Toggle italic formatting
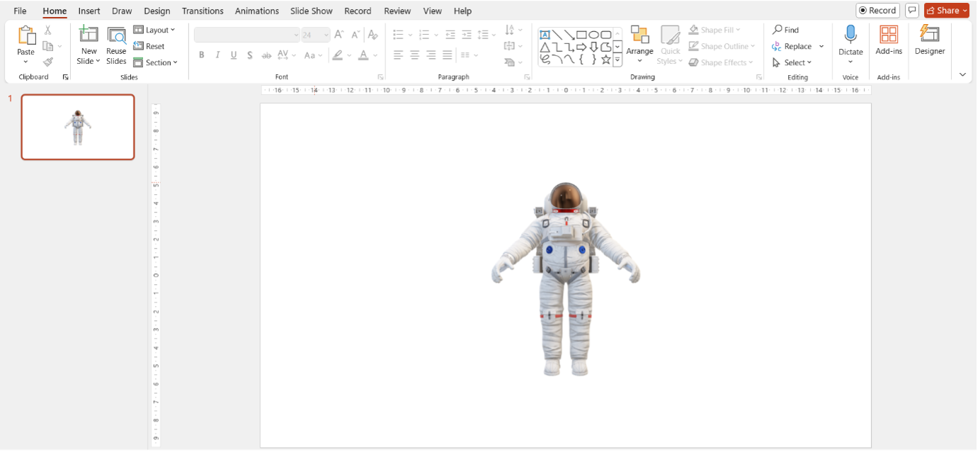Screen dimensions: 980x452 point(217,55)
